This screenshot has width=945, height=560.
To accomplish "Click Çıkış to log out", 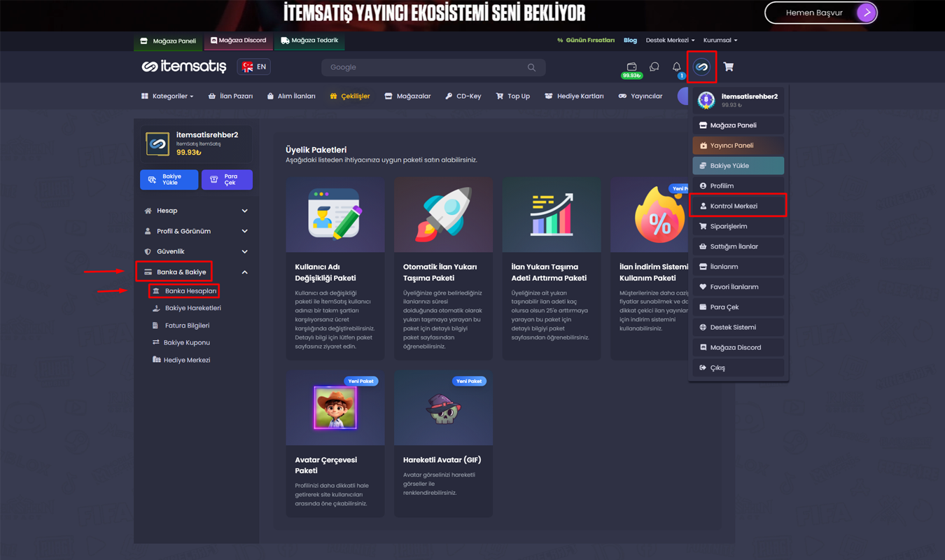I will [738, 368].
